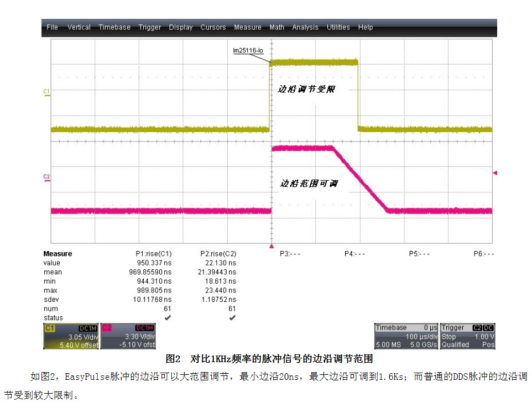Click the C2 channel descriptor box
532x413 pixels.
128,336
